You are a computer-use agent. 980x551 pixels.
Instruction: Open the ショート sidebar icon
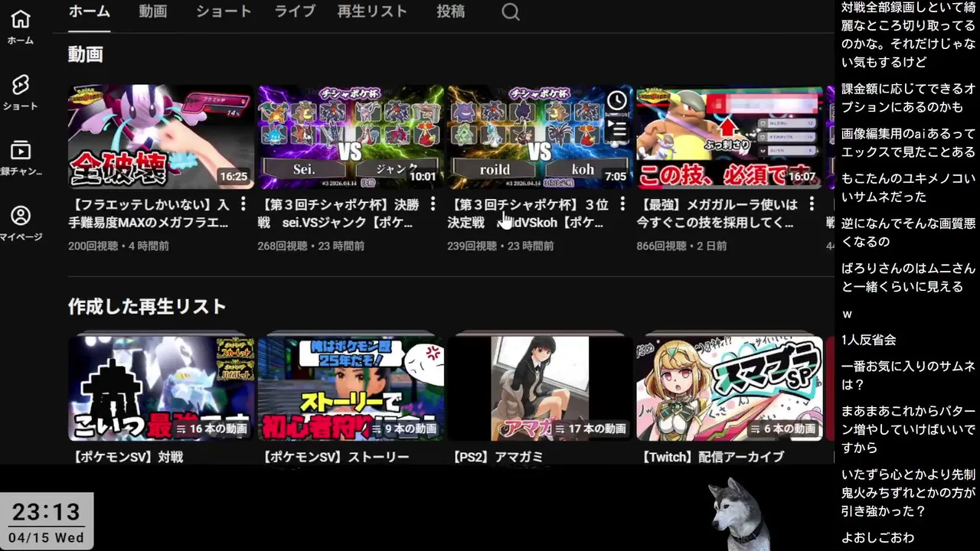[21, 84]
